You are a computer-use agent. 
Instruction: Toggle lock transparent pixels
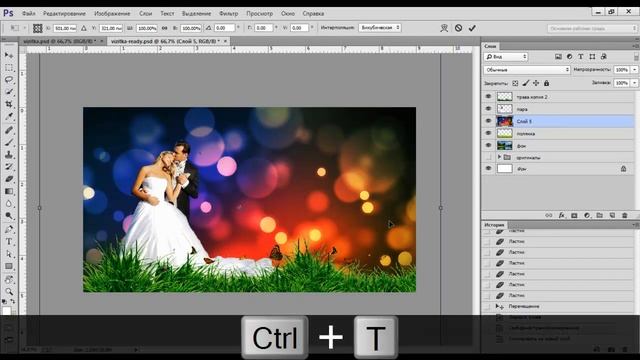coord(515,83)
